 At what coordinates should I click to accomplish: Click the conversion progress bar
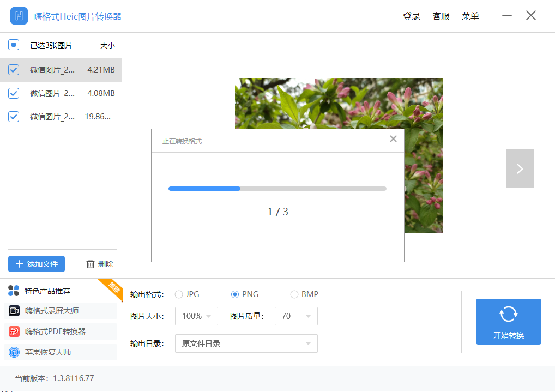277,188
